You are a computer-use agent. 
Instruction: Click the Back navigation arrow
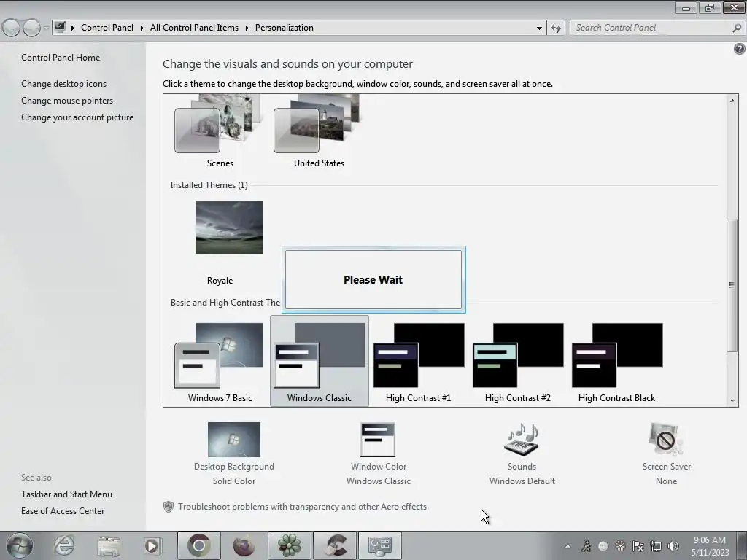click(x=11, y=28)
